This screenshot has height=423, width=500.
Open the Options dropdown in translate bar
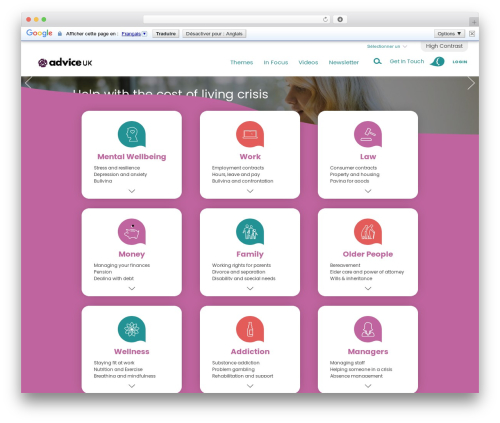(449, 34)
